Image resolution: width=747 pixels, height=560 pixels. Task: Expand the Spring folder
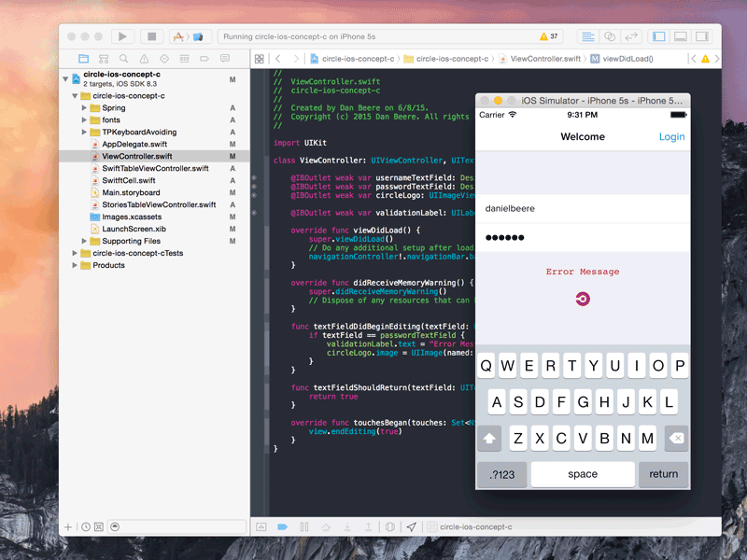point(83,108)
